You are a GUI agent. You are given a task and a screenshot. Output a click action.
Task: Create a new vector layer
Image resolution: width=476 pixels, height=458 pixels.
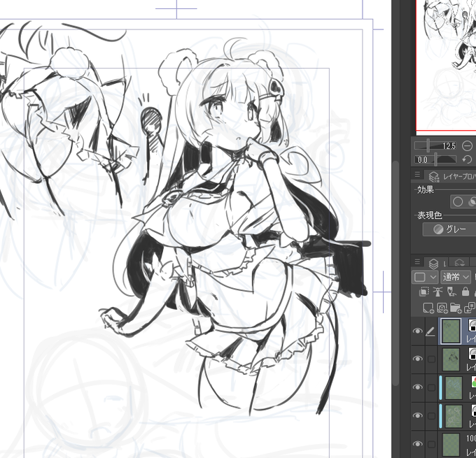click(x=442, y=308)
